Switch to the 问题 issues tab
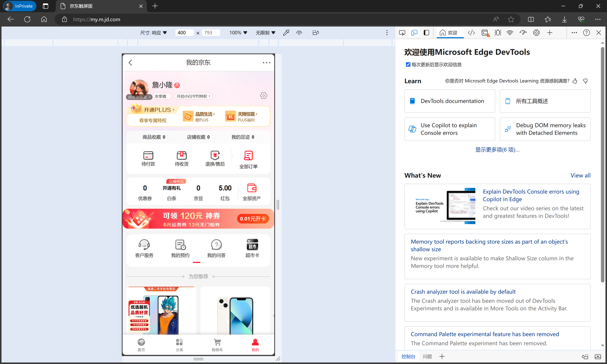The image size is (607, 364). (427, 356)
